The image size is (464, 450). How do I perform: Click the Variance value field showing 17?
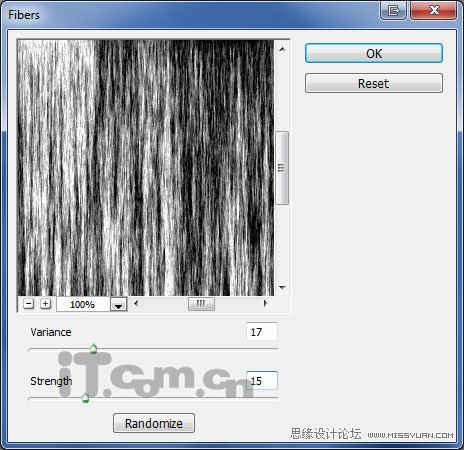[x=262, y=332]
